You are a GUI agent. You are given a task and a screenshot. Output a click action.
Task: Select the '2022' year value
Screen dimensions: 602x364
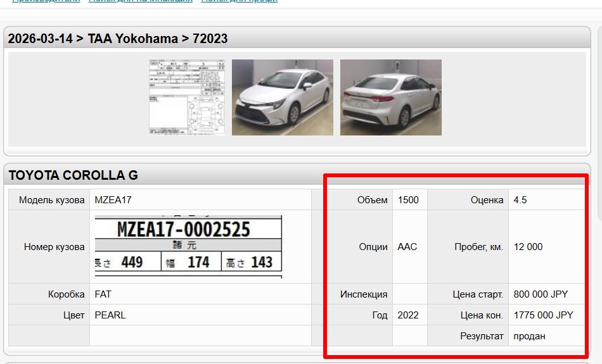click(408, 315)
